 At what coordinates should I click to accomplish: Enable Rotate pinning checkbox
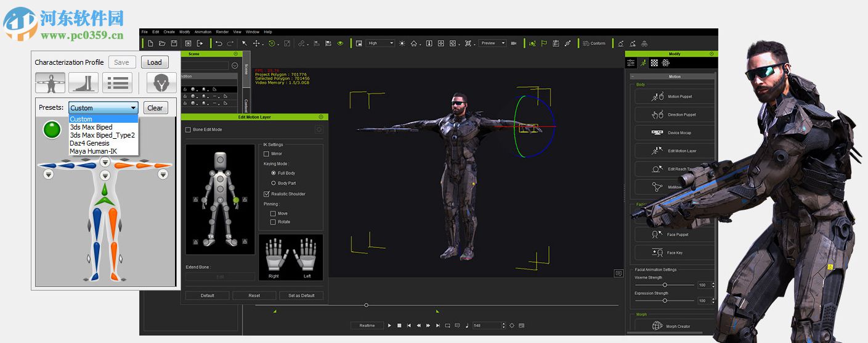(273, 222)
